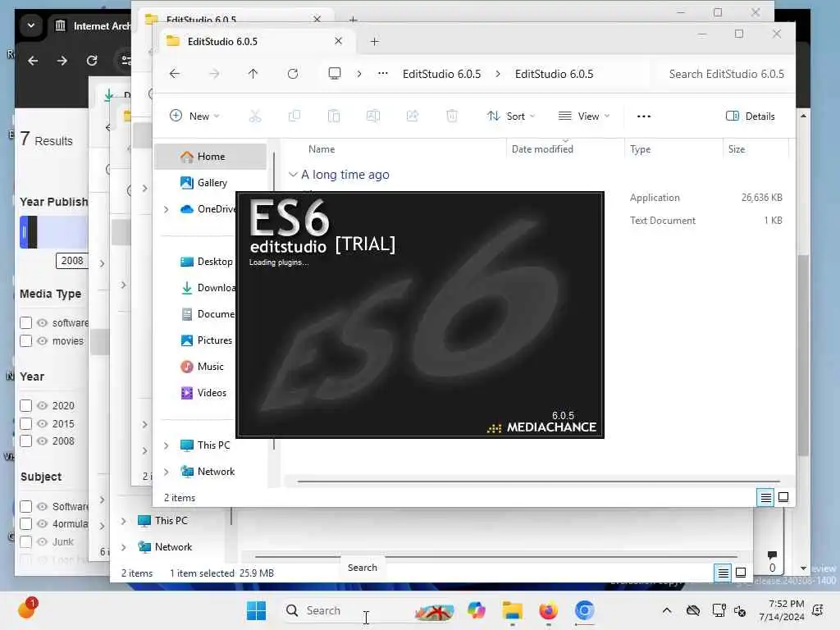
Task: Check the 2015 year filter
Action: 25,424
